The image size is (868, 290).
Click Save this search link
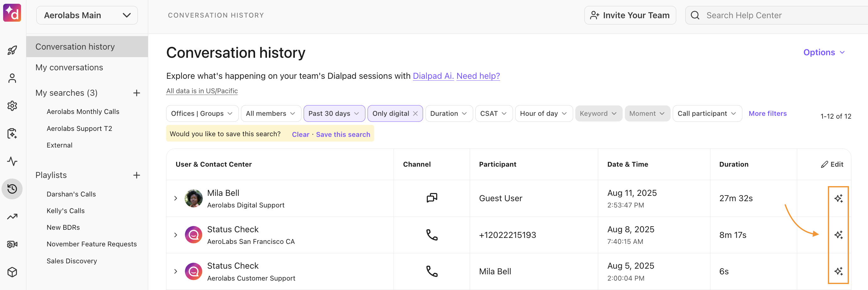point(343,134)
